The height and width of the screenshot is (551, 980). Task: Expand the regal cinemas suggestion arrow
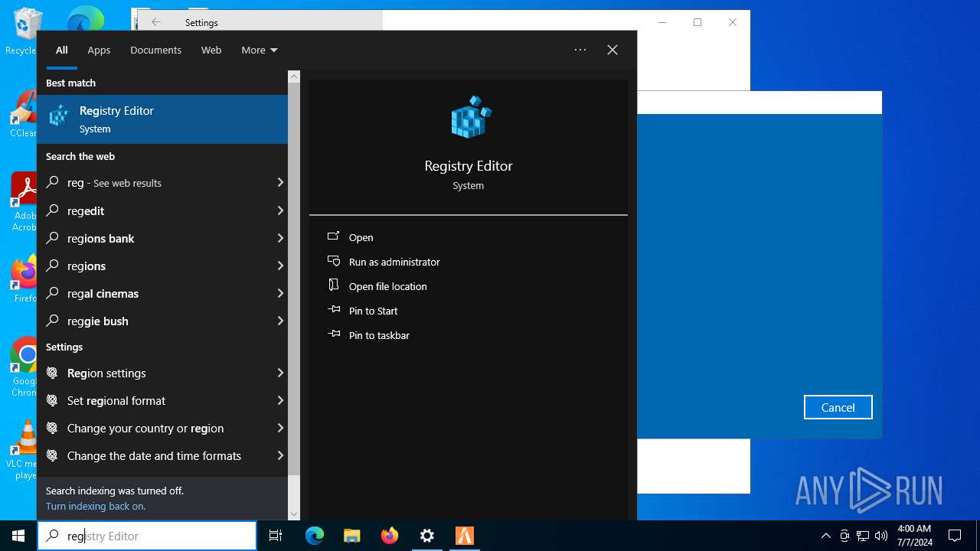coord(280,293)
